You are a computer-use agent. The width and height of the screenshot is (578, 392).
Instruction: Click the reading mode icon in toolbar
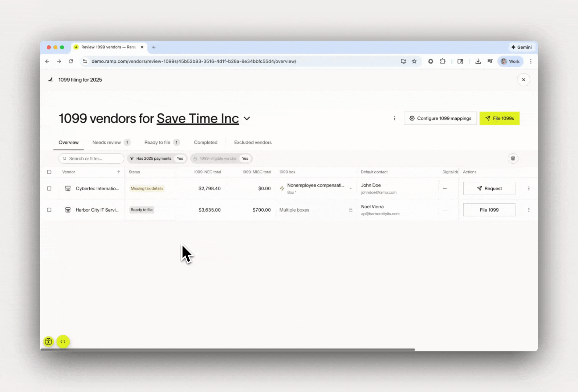(460, 61)
